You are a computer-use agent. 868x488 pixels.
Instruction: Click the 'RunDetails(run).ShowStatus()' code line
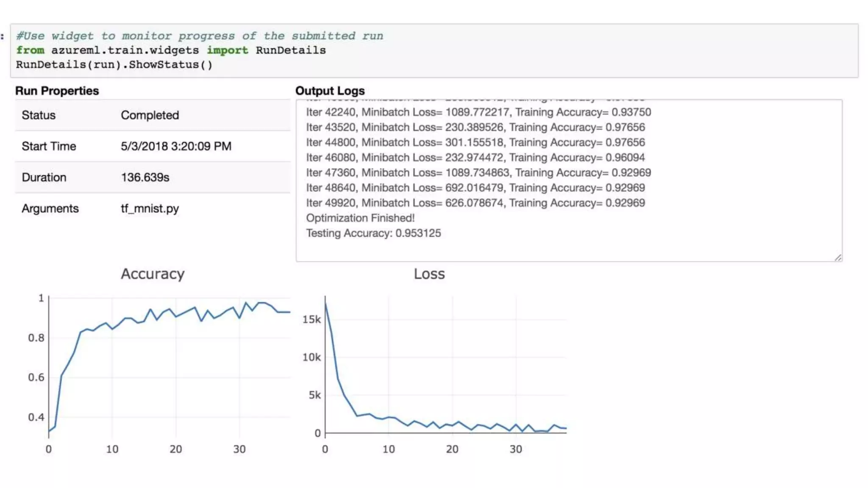(x=114, y=64)
